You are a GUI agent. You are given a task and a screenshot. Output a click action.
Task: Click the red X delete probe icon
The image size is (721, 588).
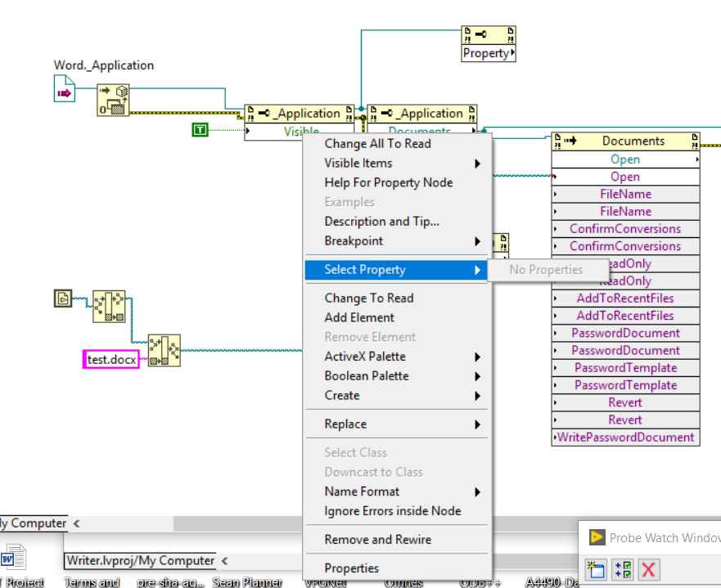pyautogui.click(x=649, y=570)
